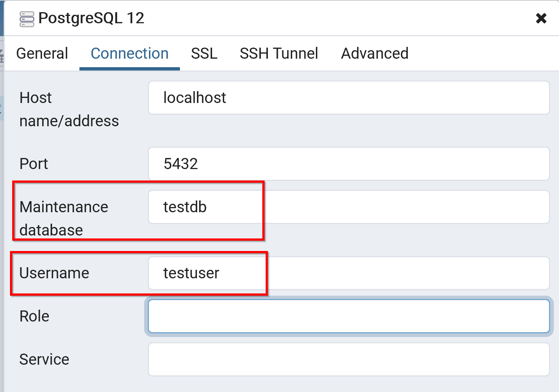Click the Port label

tap(34, 164)
